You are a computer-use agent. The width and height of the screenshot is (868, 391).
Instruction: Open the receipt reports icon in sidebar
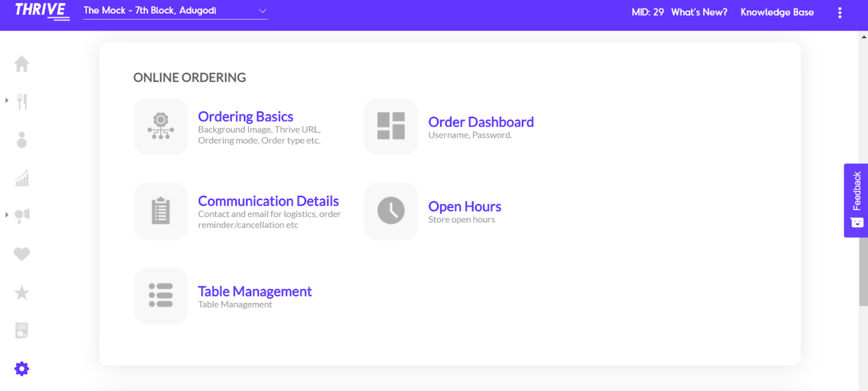coord(22,331)
